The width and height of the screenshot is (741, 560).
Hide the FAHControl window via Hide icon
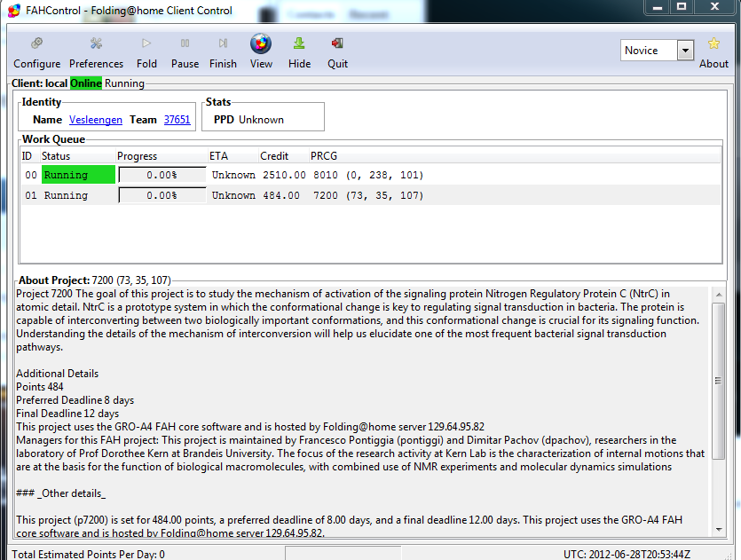click(299, 43)
